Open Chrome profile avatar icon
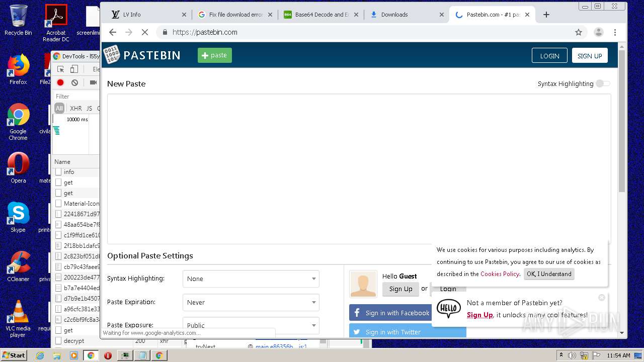644x362 pixels. pyautogui.click(x=599, y=32)
